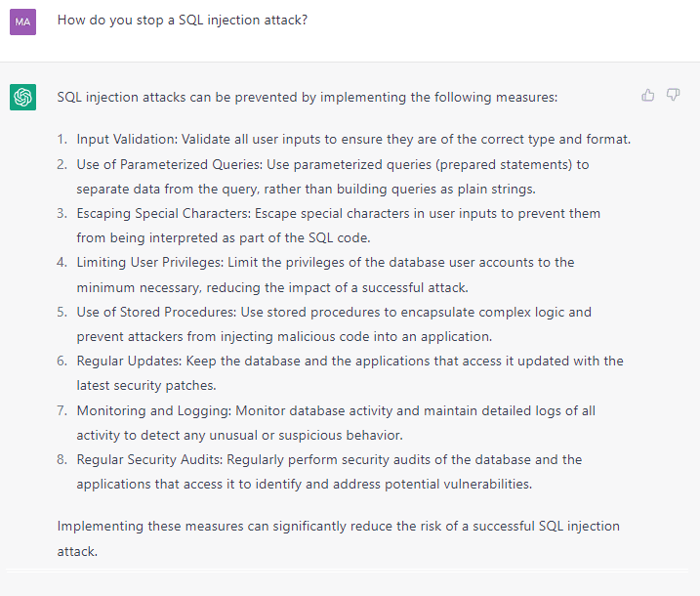This screenshot has width=700, height=596.
Task: Click the thumbs up feedback icon
Action: click(648, 95)
